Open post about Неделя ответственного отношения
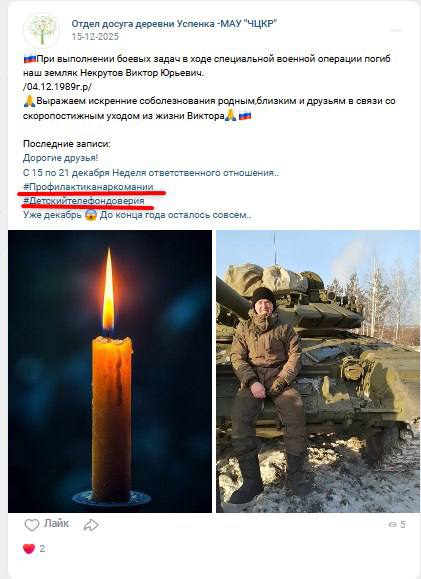The width and height of the screenshot is (421, 579). point(151,172)
